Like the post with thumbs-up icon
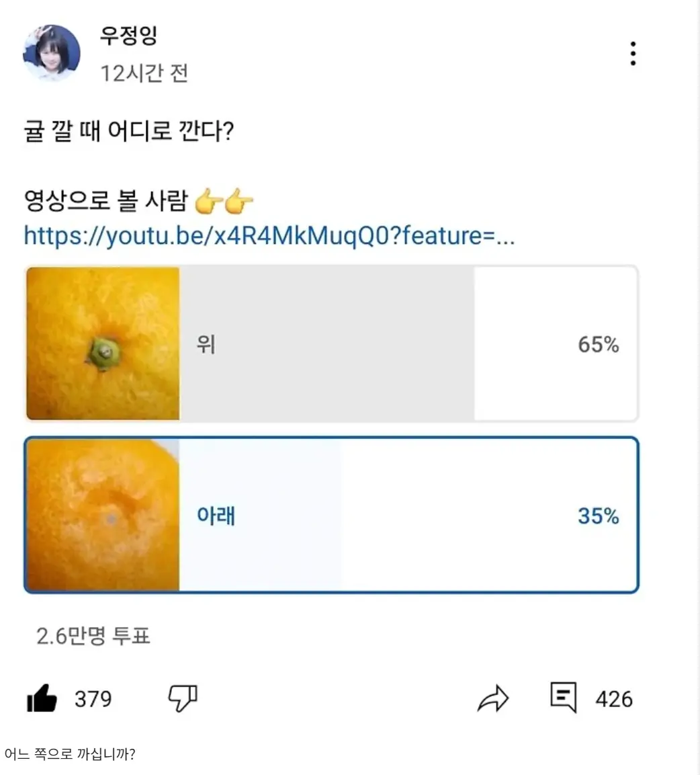 pyautogui.click(x=42, y=698)
